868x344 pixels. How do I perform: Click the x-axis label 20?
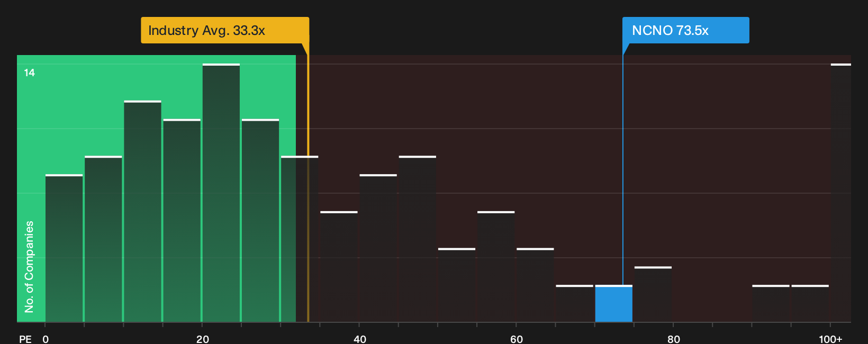203,339
